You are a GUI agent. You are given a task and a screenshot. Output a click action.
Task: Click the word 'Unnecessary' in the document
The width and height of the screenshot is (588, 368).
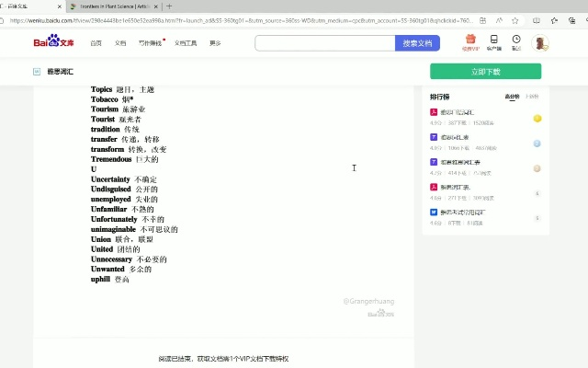[111, 259]
